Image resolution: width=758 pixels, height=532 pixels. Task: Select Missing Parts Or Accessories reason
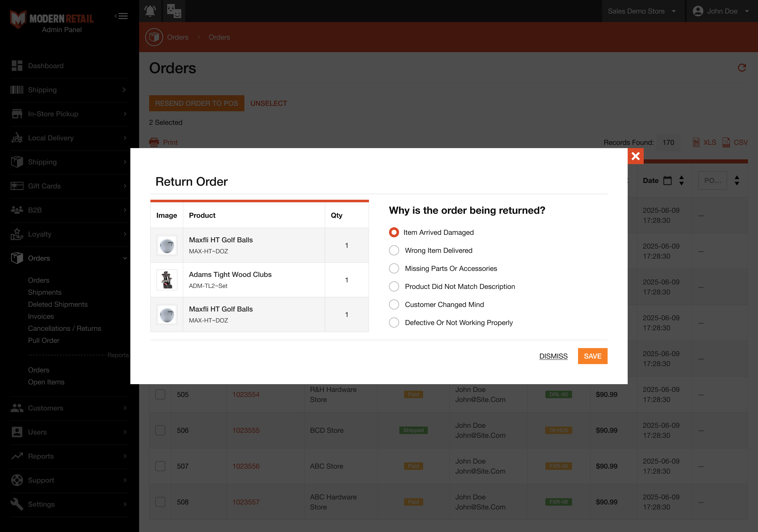coord(394,268)
